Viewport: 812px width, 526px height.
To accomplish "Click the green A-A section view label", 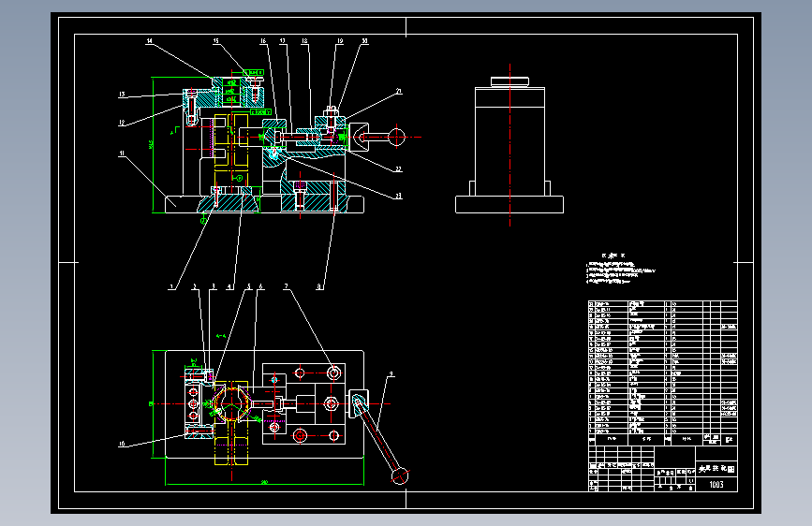I will click(221, 337).
